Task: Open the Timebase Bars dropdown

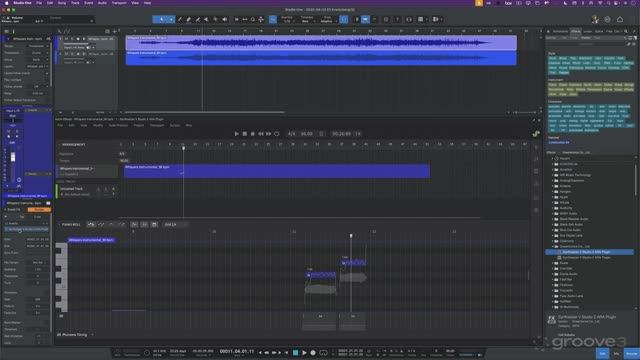Action: point(307,19)
